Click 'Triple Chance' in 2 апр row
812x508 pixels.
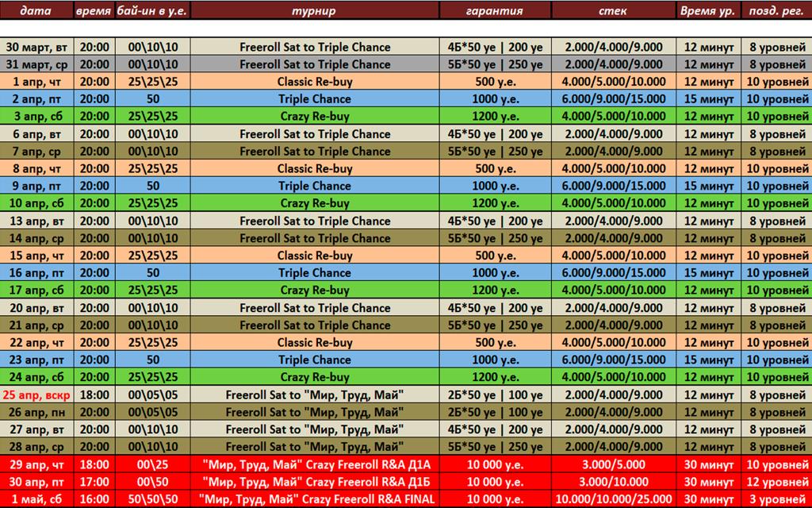(314, 99)
